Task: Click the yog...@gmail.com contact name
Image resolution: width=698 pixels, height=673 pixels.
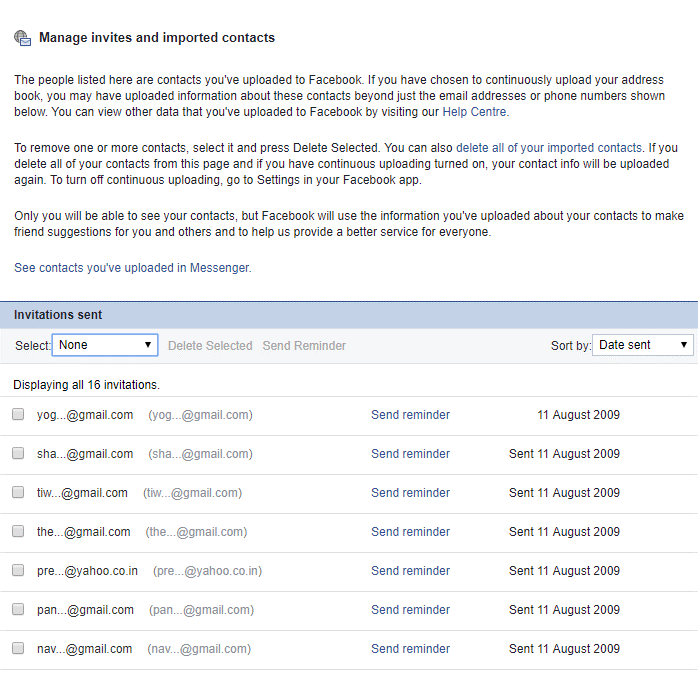Action: (85, 415)
